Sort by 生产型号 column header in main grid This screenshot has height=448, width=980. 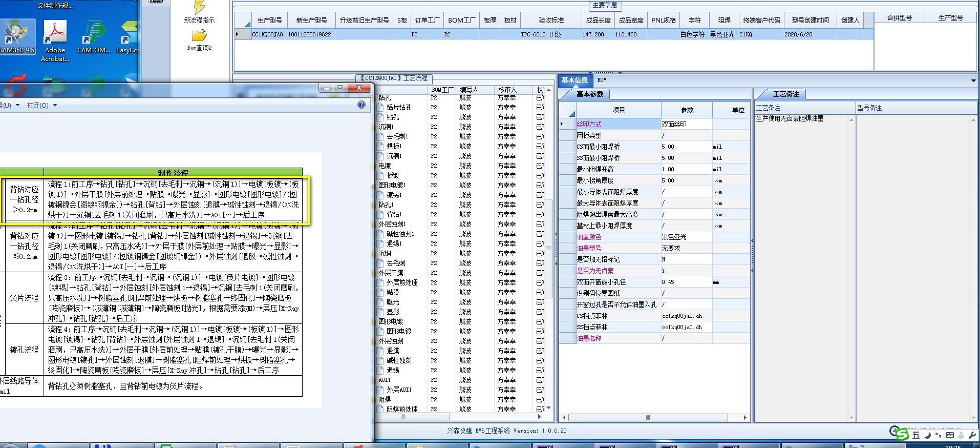[x=269, y=20]
